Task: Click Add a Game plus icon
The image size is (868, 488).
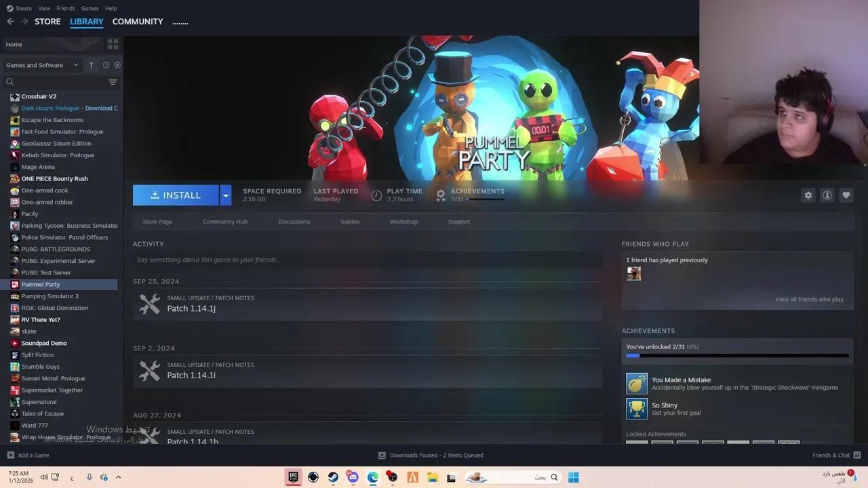Action: click(10, 455)
